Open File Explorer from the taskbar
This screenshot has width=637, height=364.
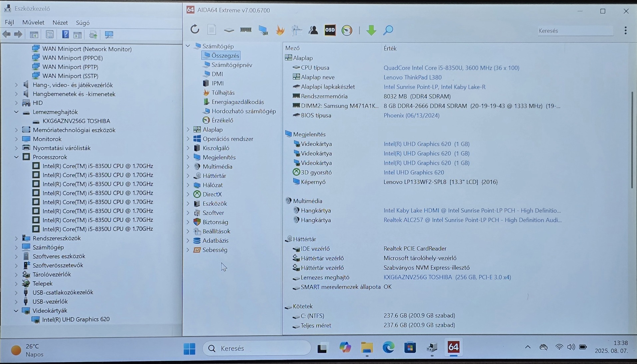[x=367, y=348]
